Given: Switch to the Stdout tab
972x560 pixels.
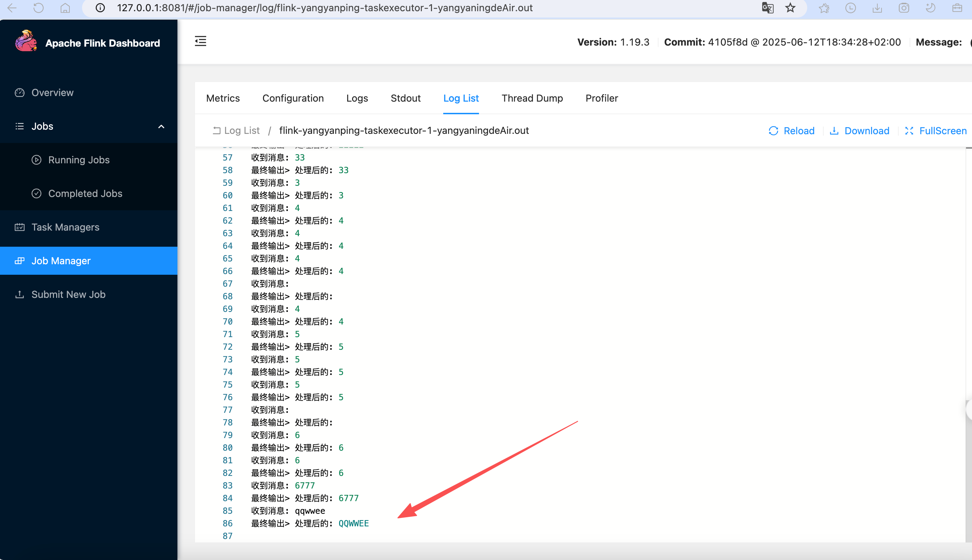Looking at the screenshot, I should (x=405, y=98).
